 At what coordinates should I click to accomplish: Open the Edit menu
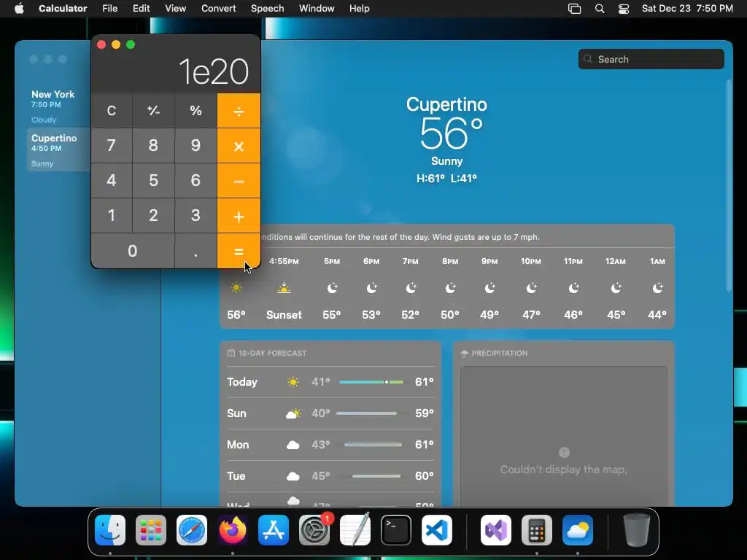(141, 9)
